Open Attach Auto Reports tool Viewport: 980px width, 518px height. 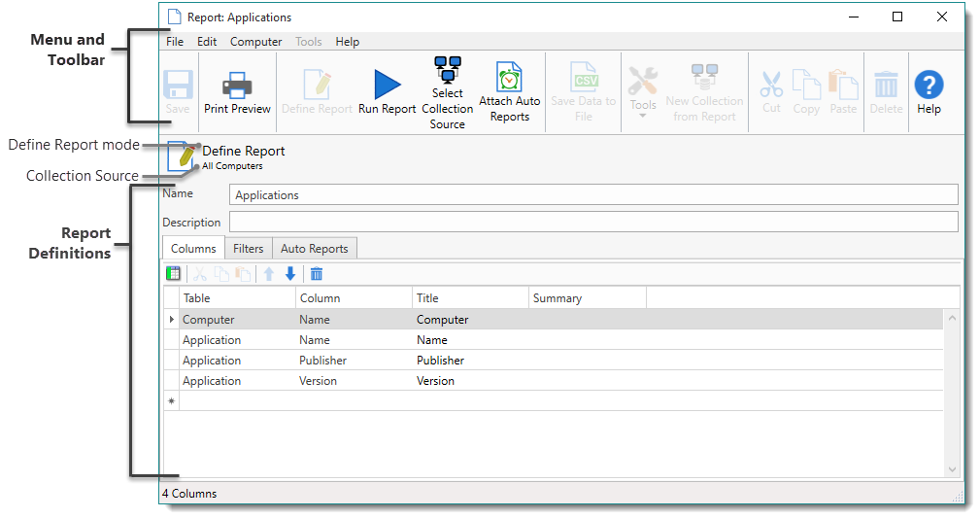[x=509, y=79]
